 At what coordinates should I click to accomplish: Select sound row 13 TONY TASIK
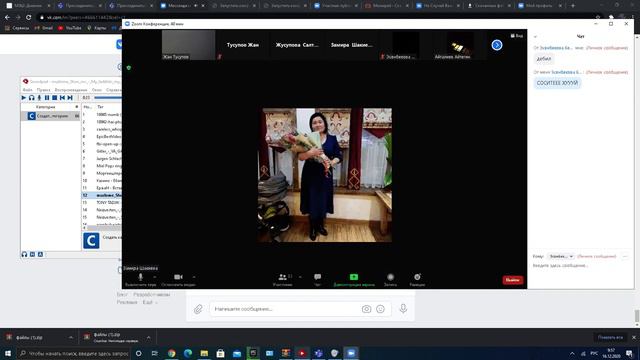pos(102,202)
